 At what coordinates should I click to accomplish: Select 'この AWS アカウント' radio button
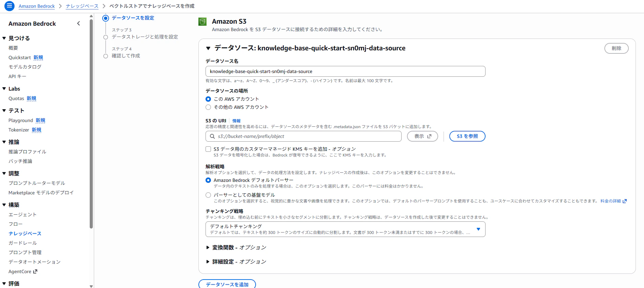coord(208,99)
